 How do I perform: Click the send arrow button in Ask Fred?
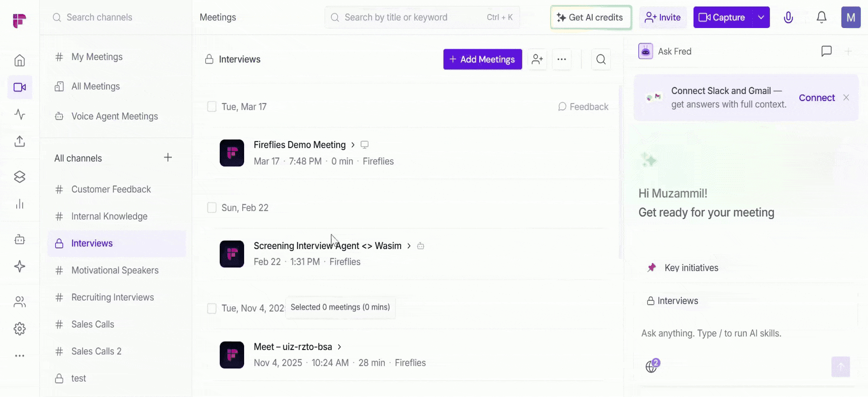(840, 366)
